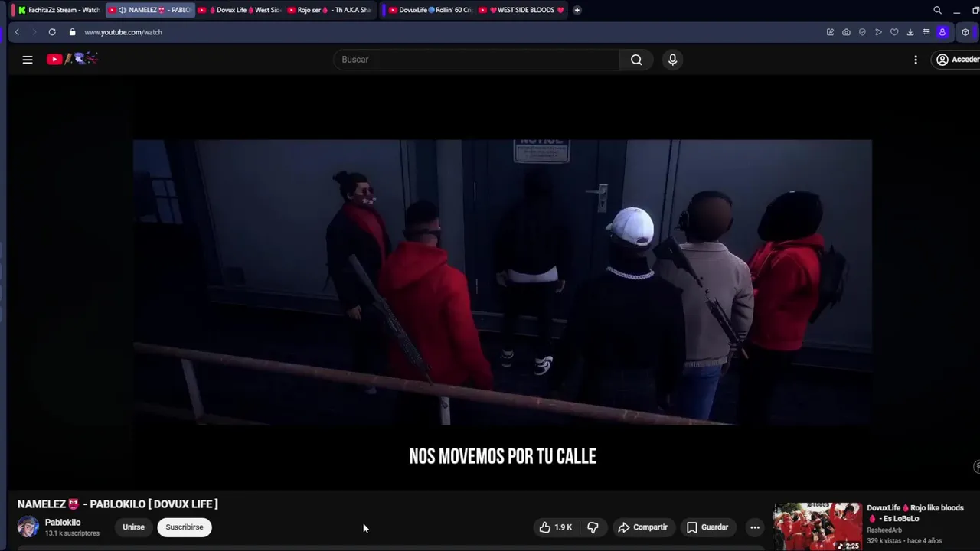Click the 13.1 k suscriptores text

pyautogui.click(x=72, y=533)
